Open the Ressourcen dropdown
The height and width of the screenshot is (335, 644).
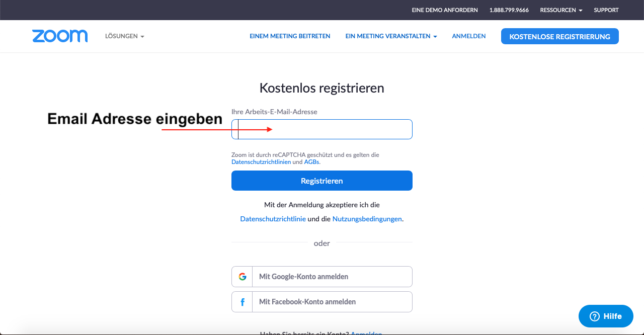click(561, 10)
